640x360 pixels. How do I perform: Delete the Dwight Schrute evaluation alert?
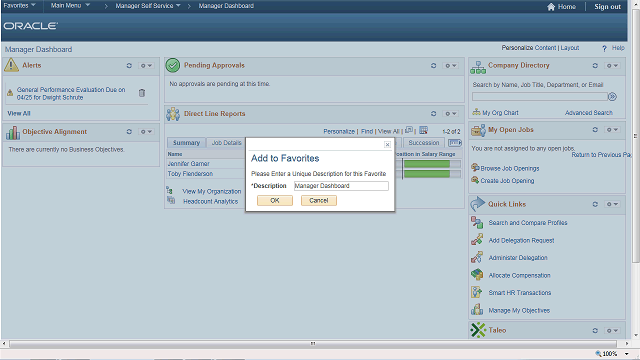click(x=142, y=93)
